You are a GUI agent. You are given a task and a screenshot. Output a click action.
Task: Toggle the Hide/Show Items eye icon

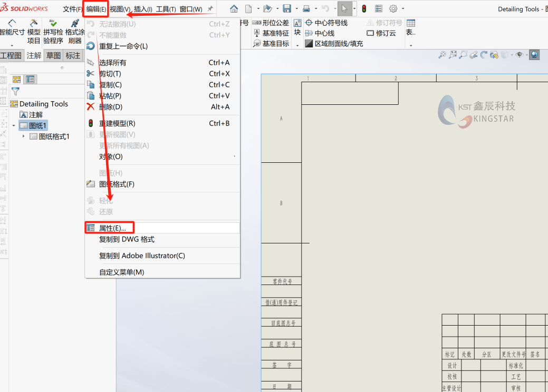pyautogui.click(x=520, y=54)
